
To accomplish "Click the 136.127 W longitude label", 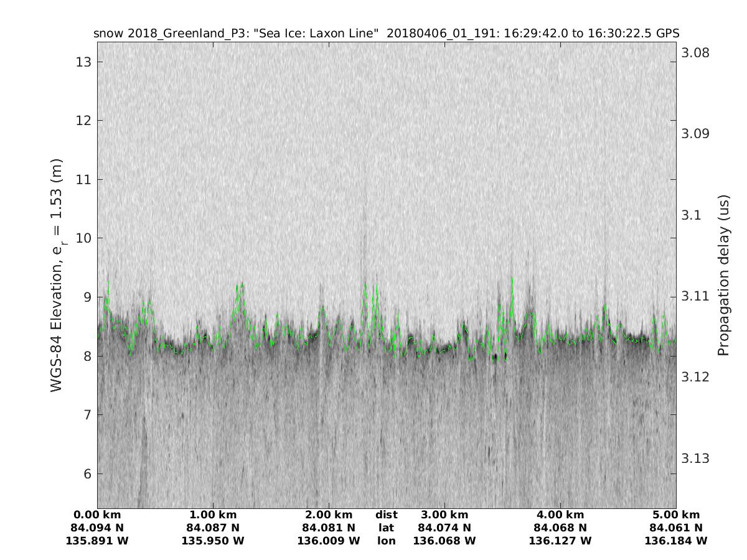I will click(x=560, y=541).
